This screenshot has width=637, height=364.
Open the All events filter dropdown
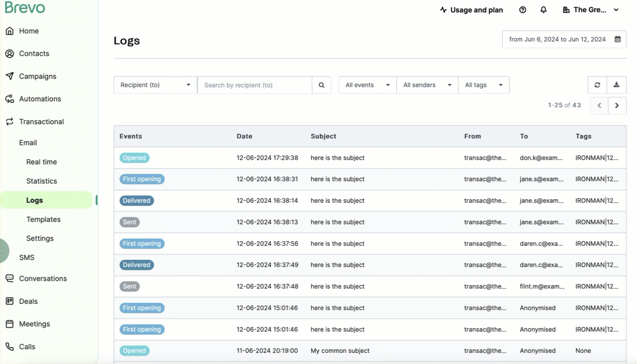pyautogui.click(x=367, y=85)
